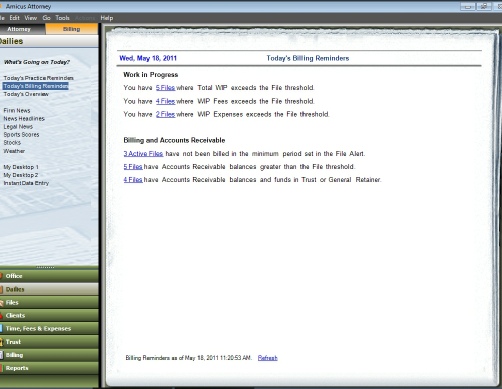Open the Trust module in sidebar
The width and height of the screenshot is (502, 389).
click(49, 342)
